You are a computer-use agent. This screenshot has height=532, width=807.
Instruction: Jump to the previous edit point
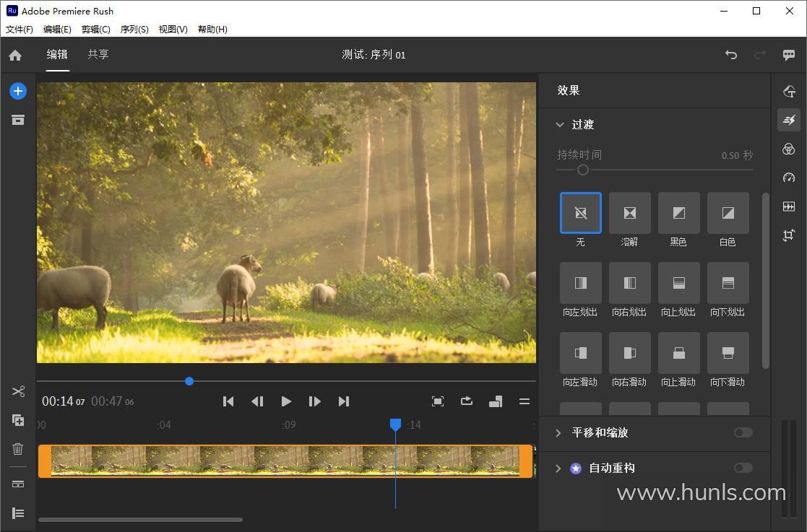(x=228, y=401)
